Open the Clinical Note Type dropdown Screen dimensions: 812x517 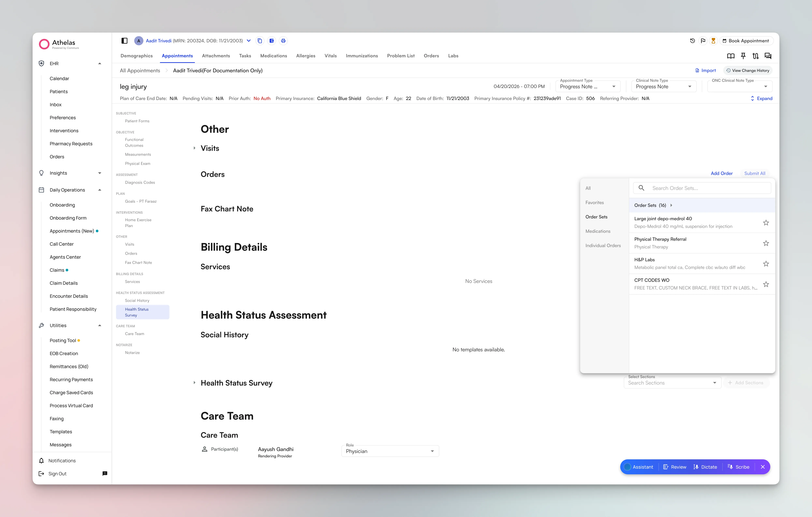pyautogui.click(x=664, y=86)
